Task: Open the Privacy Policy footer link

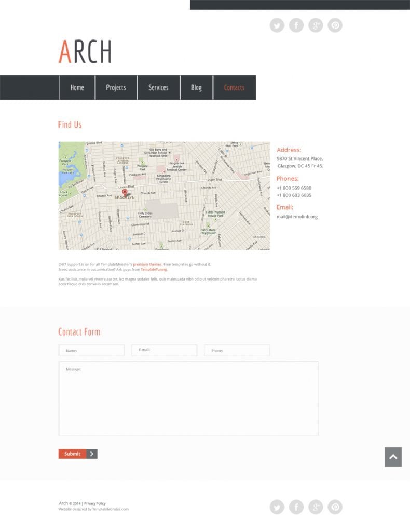Action: coord(95,503)
